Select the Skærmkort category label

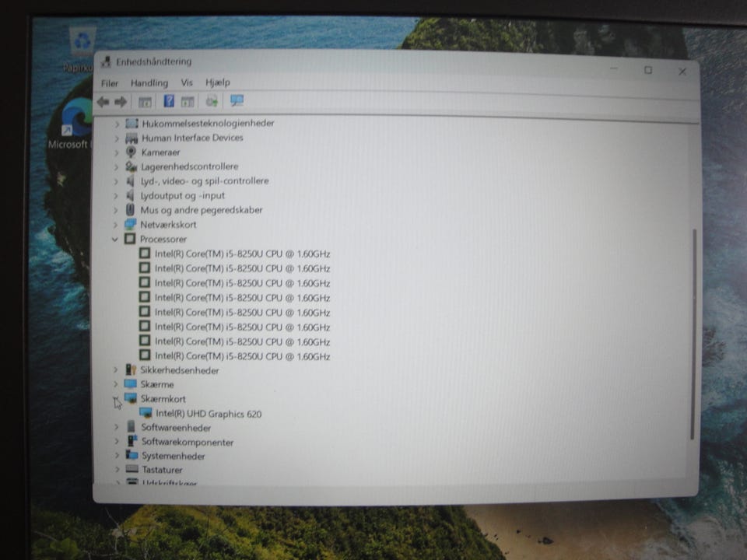(163, 399)
